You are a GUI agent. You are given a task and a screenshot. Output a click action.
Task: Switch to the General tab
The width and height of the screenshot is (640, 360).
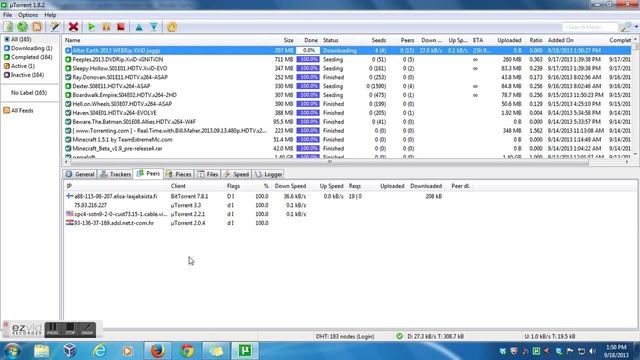point(80,174)
